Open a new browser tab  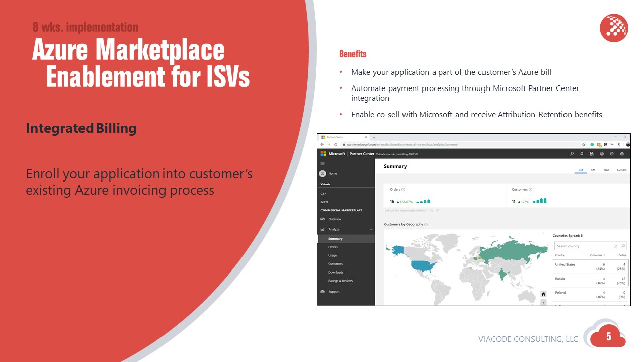click(x=374, y=137)
